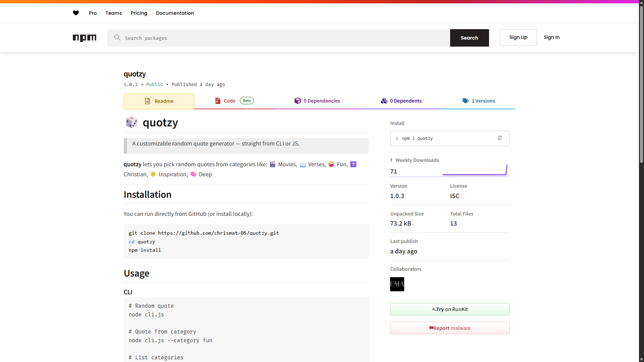Image resolution: width=644 pixels, height=362 pixels.
Task: Click the Sign In link
Action: pos(551,37)
